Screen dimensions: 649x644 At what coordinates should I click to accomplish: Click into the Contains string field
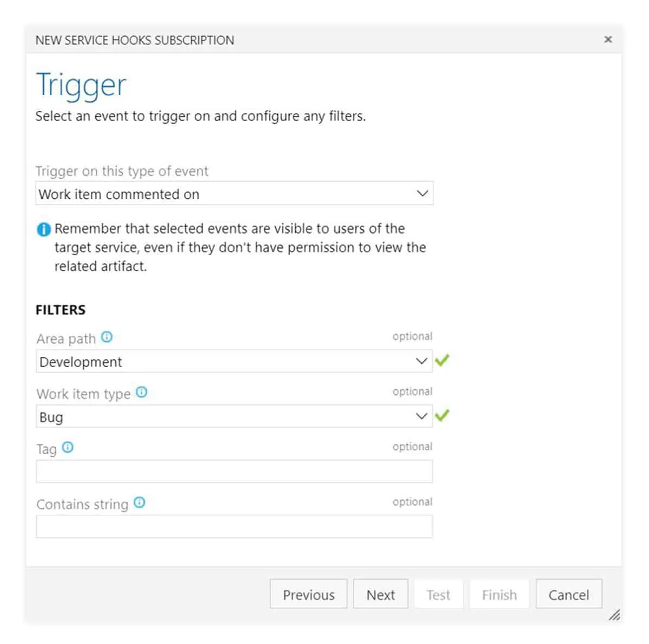(x=234, y=527)
